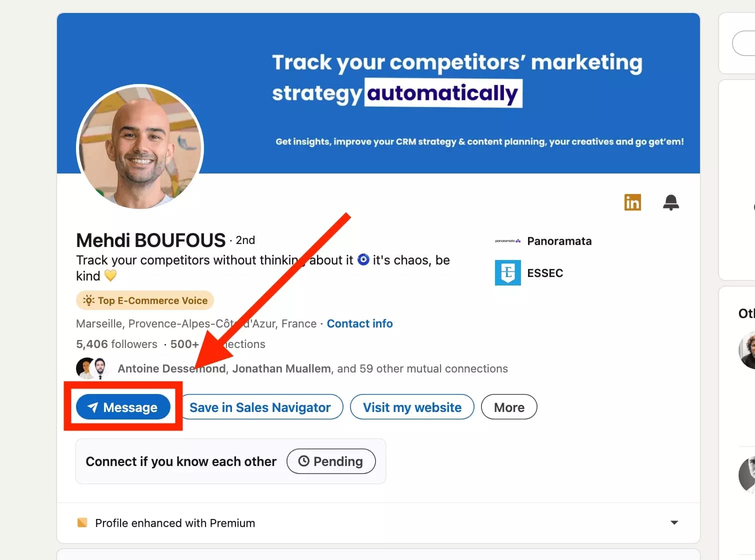Click the send arrow inside the Message button
This screenshot has width=755, height=560.
click(92, 407)
